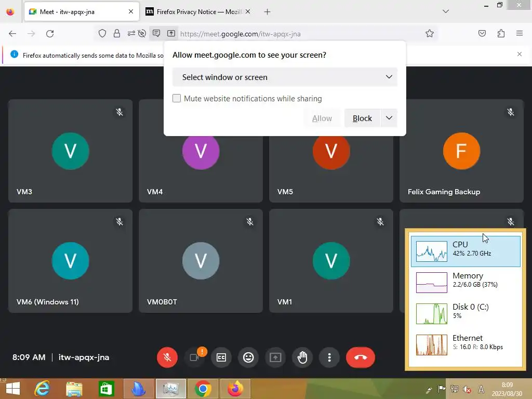Expand the arrow next to Block

pyautogui.click(x=389, y=118)
